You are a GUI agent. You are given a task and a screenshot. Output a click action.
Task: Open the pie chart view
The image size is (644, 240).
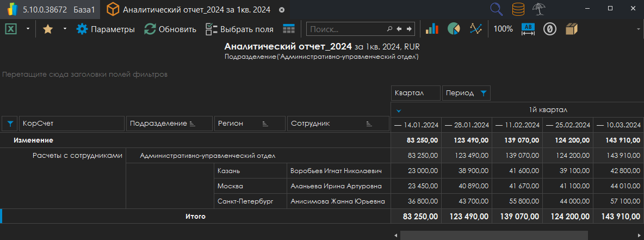454,29
